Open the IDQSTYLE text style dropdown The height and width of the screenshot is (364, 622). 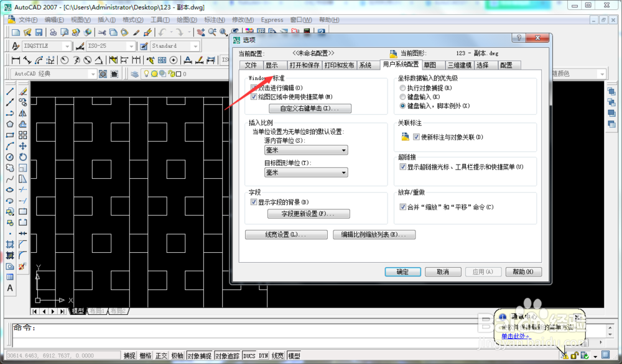47,47
